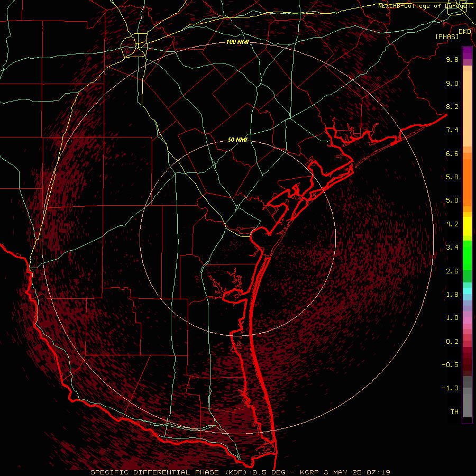Click the "DKD" units label above colorbar
The width and height of the screenshot is (476, 476).
click(465, 32)
